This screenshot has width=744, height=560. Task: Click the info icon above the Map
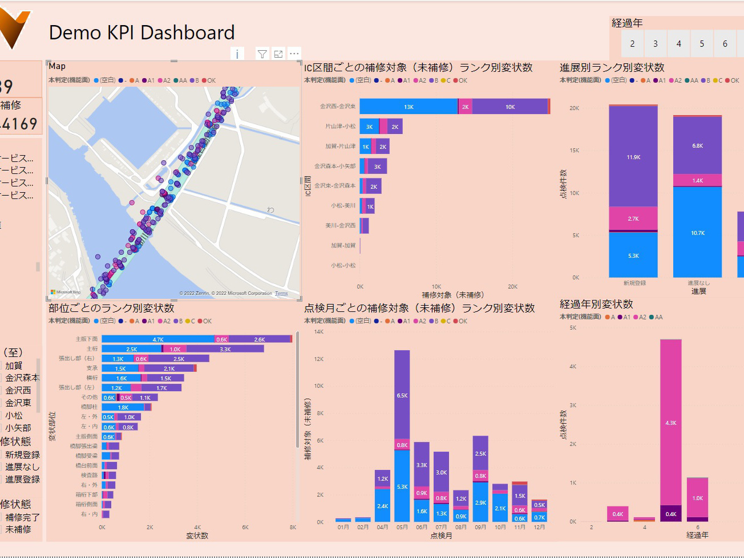[237, 54]
